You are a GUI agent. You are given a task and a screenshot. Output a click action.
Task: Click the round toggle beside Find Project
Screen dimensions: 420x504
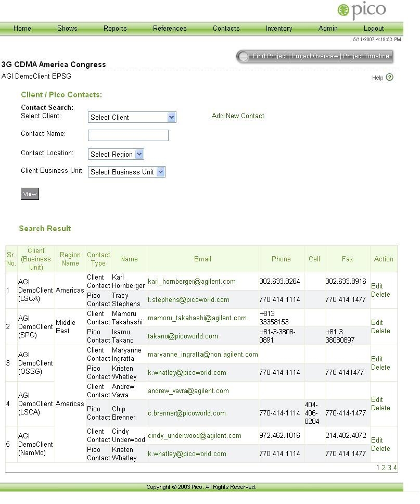[243, 57]
